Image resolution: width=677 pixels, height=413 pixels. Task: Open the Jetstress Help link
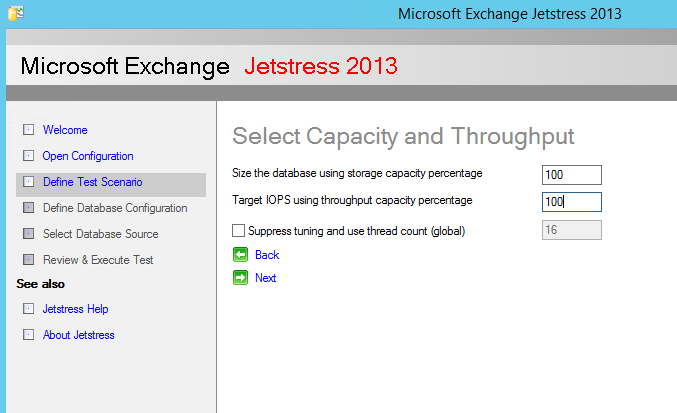(x=75, y=310)
